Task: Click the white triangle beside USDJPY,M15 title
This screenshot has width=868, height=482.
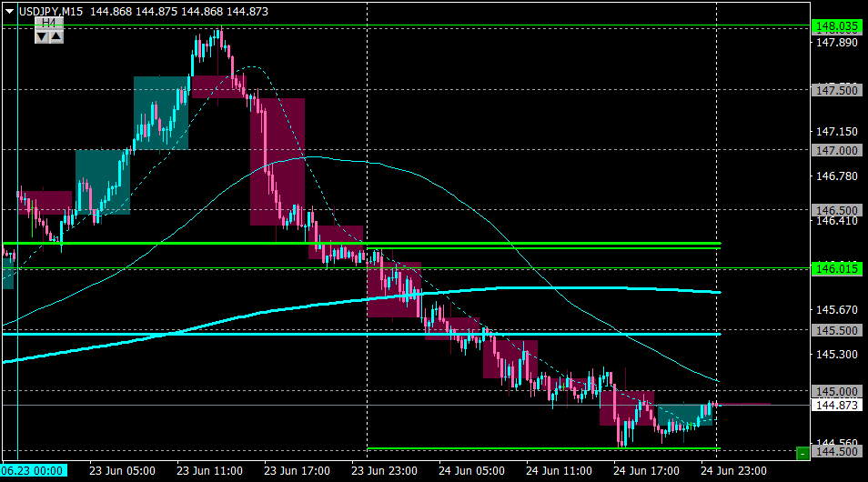Action: (x=9, y=9)
